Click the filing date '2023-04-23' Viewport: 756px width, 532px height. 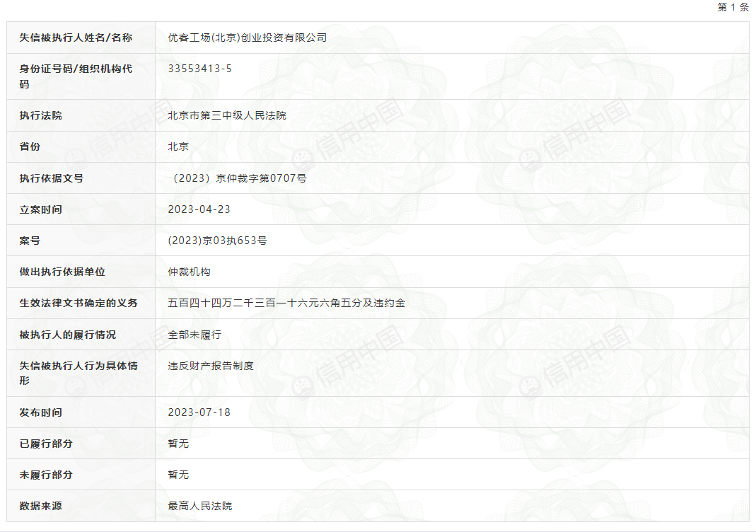point(199,209)
